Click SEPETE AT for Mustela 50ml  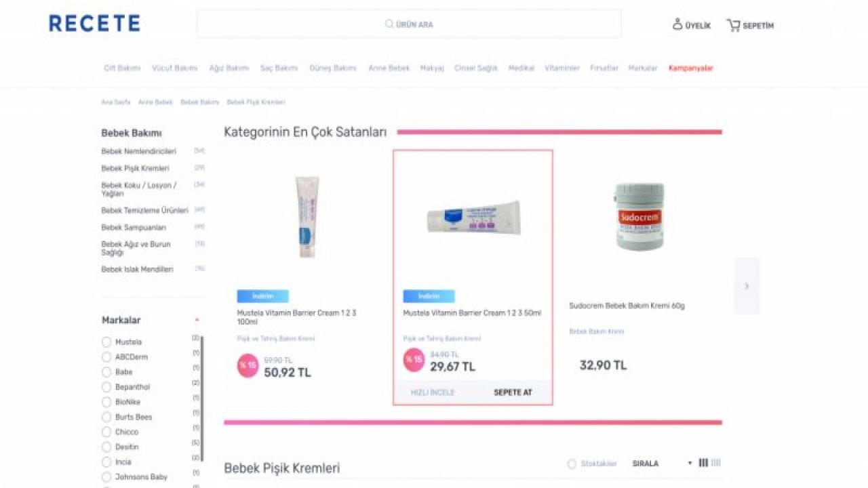click(x=513, y=392)
